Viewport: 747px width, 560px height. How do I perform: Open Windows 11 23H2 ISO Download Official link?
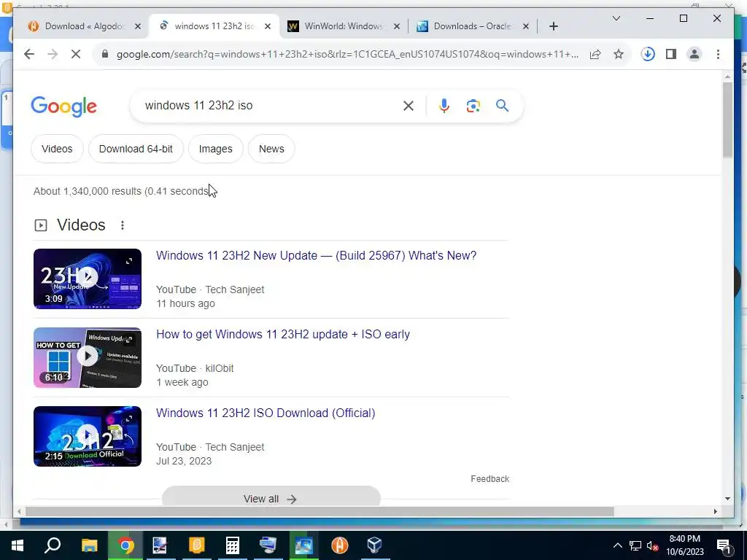[266, 413]
